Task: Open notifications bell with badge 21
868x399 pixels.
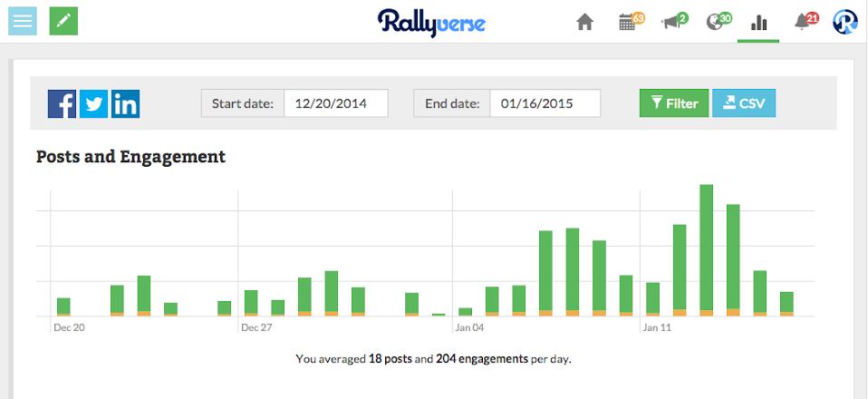Action: coord(806,22)
